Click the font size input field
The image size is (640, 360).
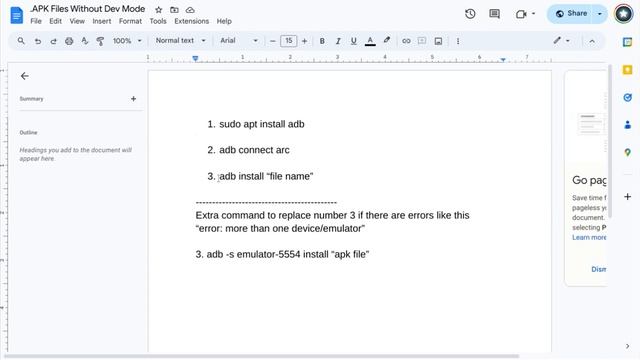289,41
